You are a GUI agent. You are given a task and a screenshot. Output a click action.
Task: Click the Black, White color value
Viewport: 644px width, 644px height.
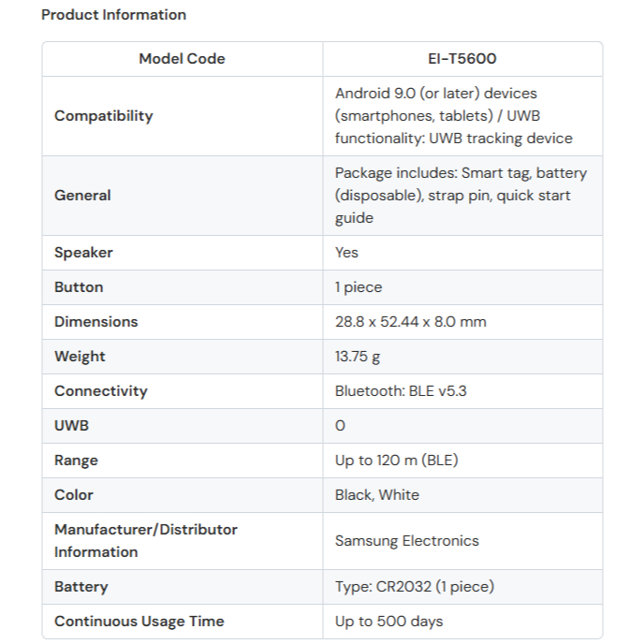(x=377, y=495)
